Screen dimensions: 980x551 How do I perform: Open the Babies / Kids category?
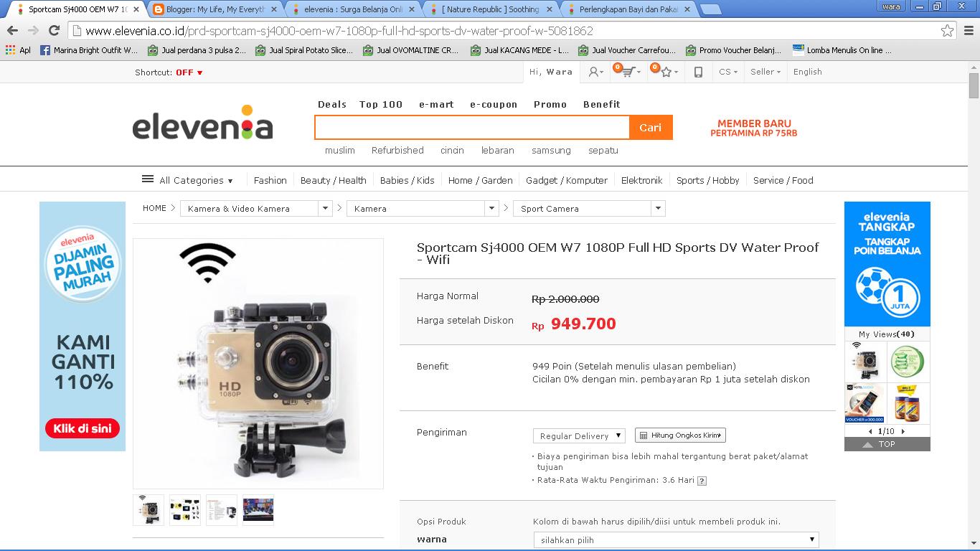(x=407, y=180)
